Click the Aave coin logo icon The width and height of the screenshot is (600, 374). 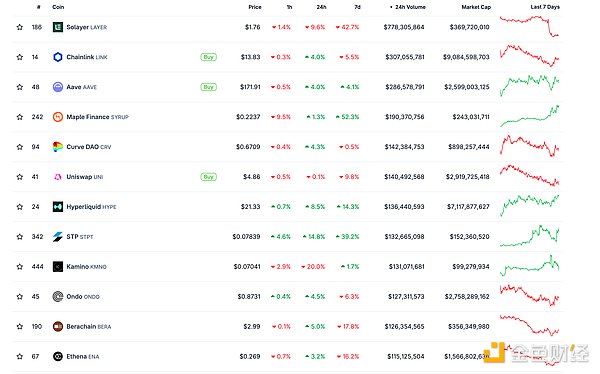58,87
